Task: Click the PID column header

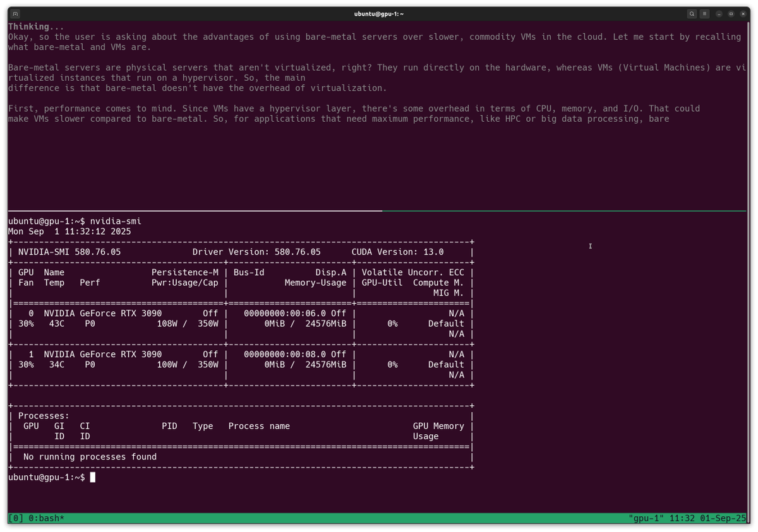Action: point(169,426)
